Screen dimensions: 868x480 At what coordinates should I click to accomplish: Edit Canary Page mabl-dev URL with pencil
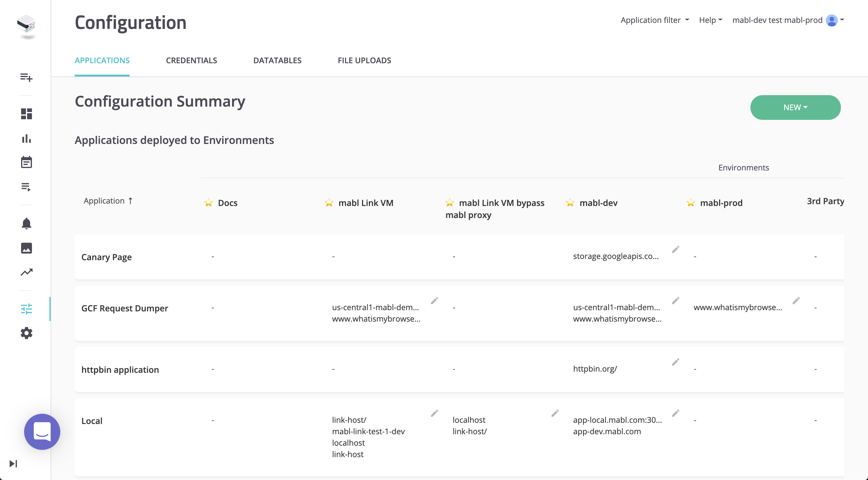tap(675, 249)
